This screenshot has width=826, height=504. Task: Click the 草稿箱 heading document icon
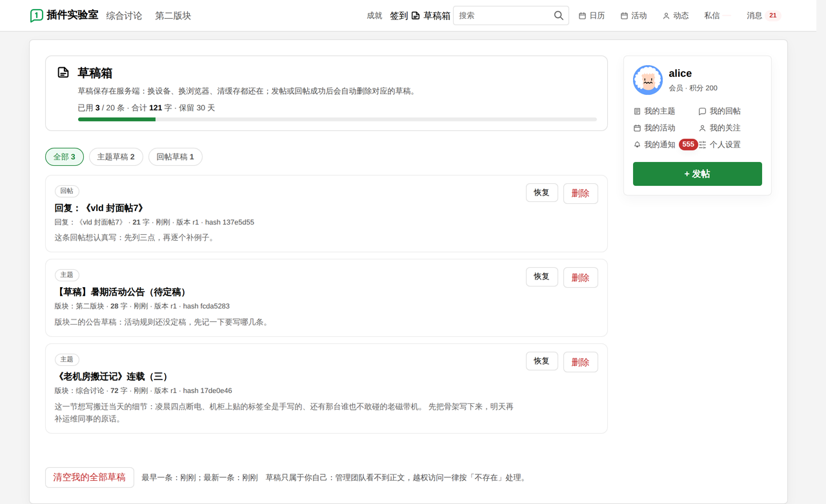pyautogui.click(x=63, y=72)
